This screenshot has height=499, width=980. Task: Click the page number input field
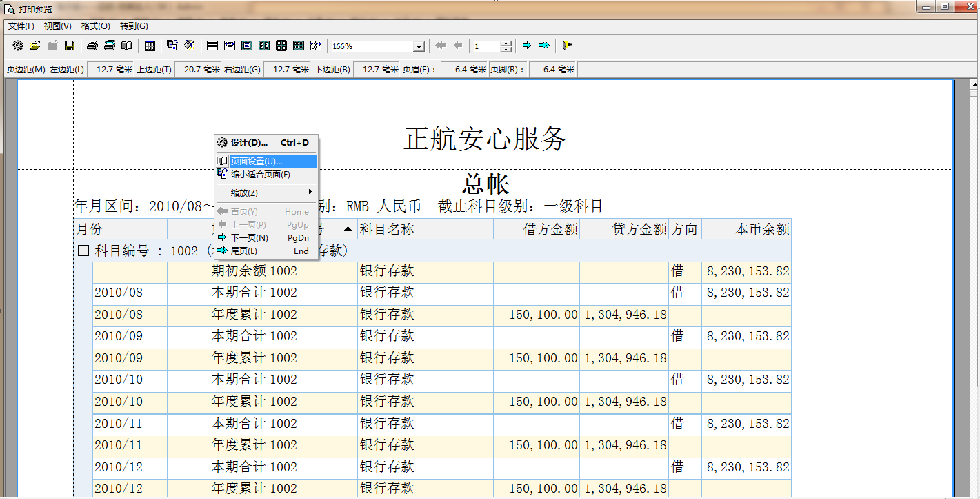(x=486, y=46)
